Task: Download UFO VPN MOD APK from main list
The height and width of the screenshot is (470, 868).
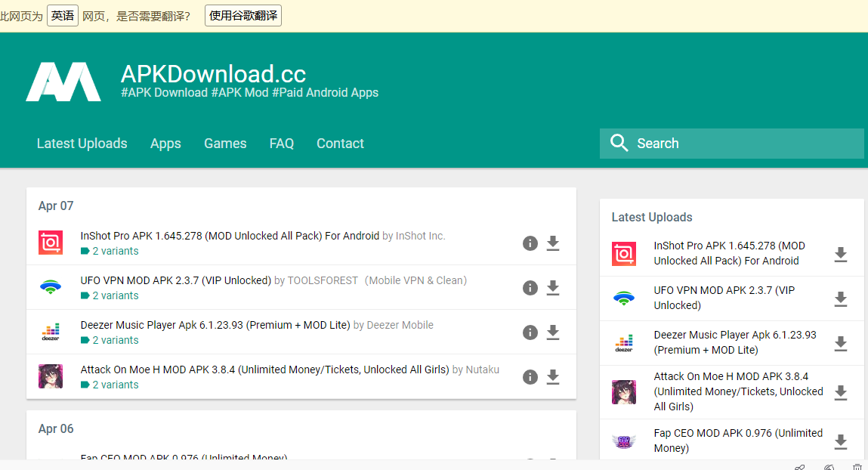Action: (553, 288)
